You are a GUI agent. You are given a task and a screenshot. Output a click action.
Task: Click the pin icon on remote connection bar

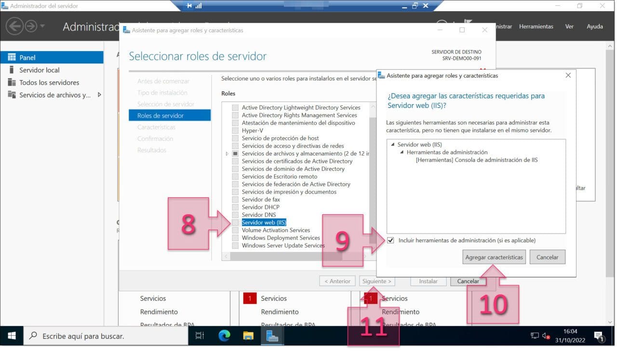tap(188, 6)
